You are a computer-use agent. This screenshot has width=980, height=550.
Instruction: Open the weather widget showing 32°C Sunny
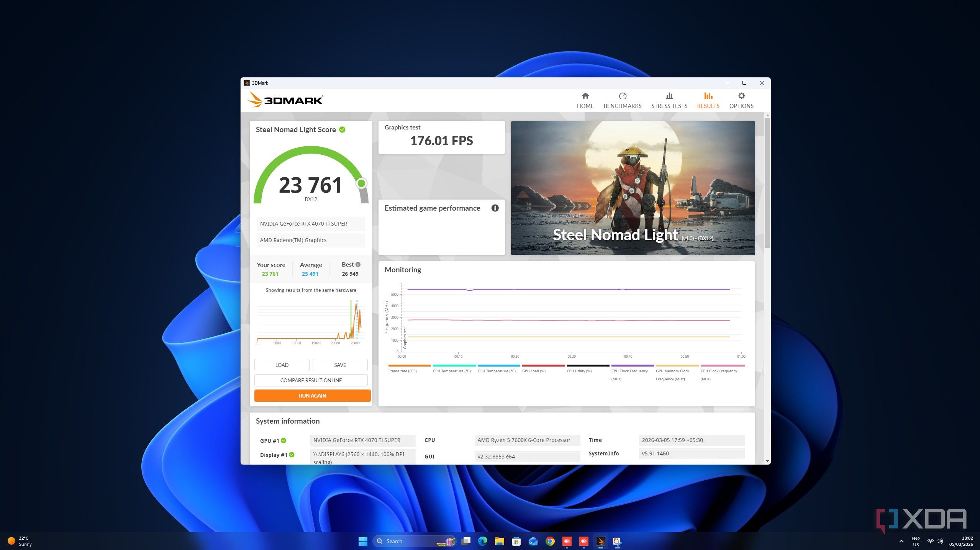tap(20, 541)
